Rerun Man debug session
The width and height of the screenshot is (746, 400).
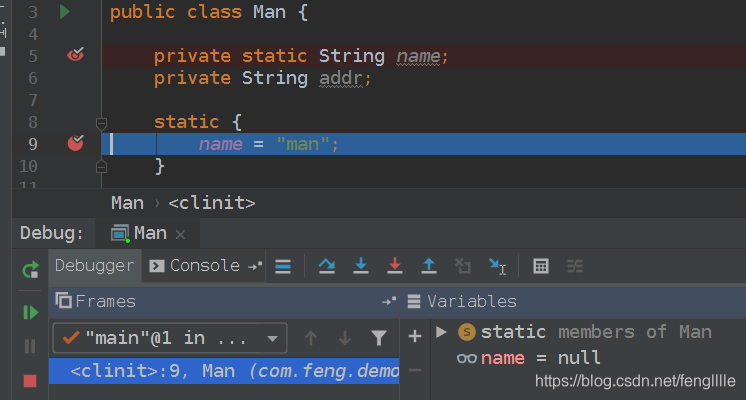point(30,270)
